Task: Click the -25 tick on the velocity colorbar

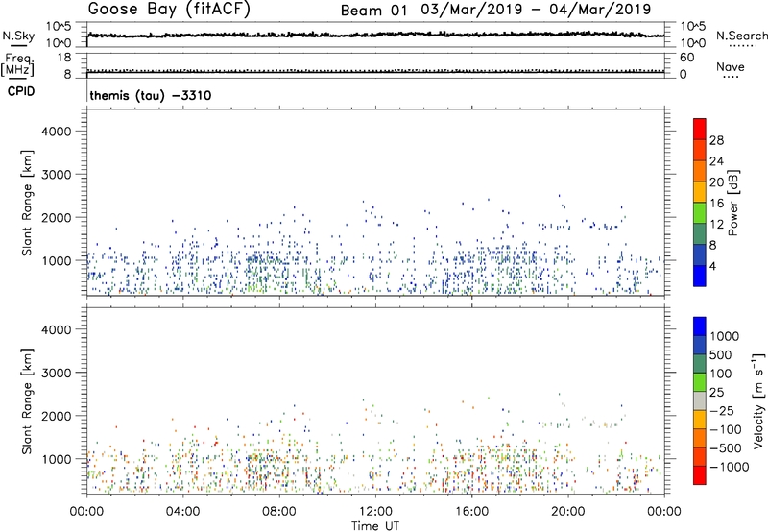Action: 722,410
